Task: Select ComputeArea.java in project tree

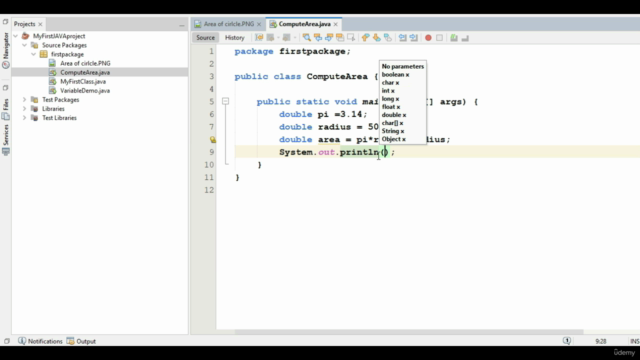Action: (x=85, y=72)
